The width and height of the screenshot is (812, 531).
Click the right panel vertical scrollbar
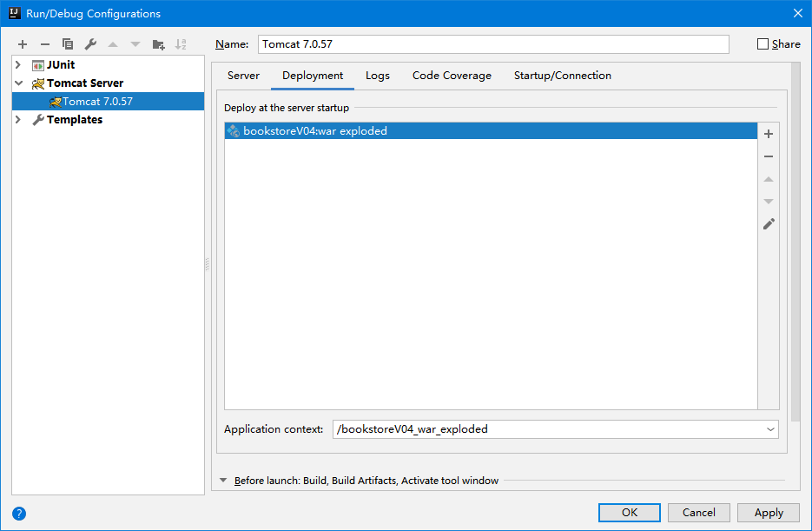[x=796, y=242]
